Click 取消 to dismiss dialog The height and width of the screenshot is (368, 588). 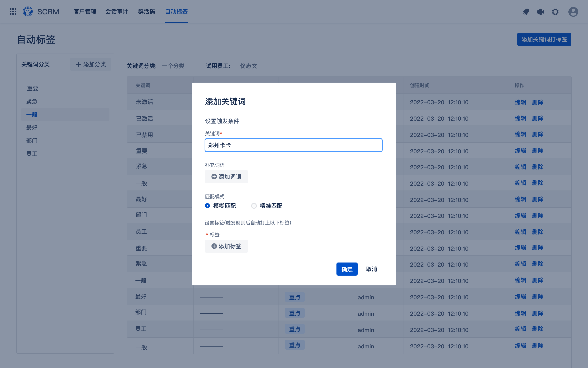pos(371,269)
